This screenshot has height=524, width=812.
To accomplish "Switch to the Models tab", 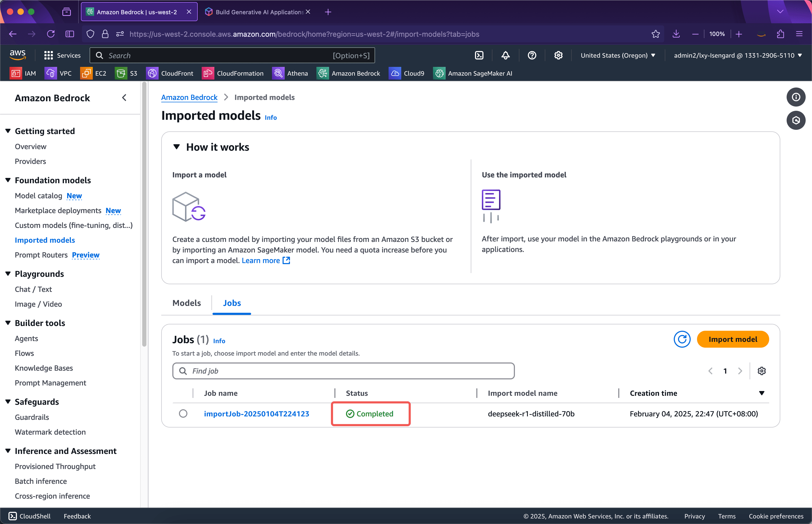I will (186, 303).
